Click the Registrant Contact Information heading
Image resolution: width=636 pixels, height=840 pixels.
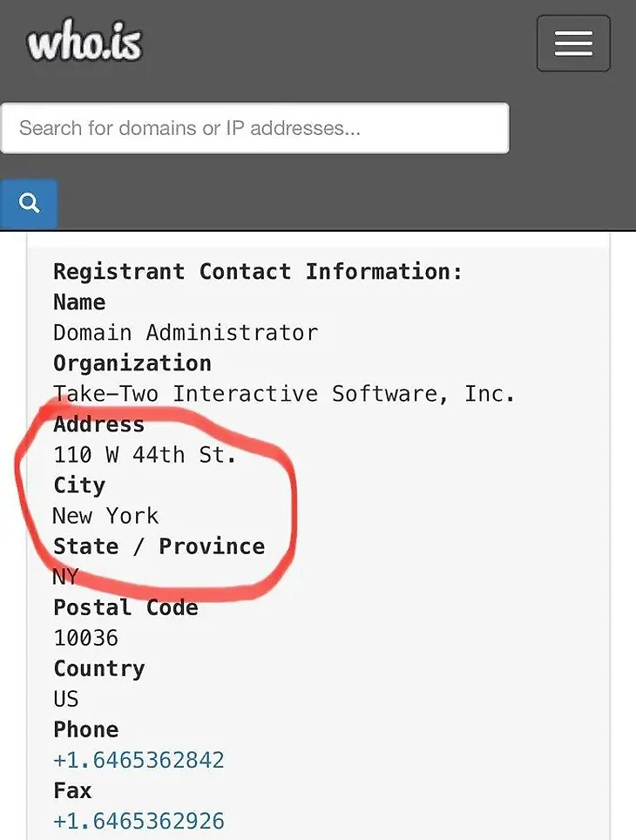[258, 271]
